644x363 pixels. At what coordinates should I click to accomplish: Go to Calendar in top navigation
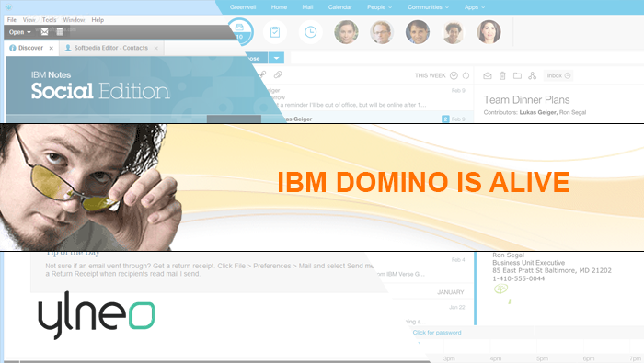click(340, 7)
